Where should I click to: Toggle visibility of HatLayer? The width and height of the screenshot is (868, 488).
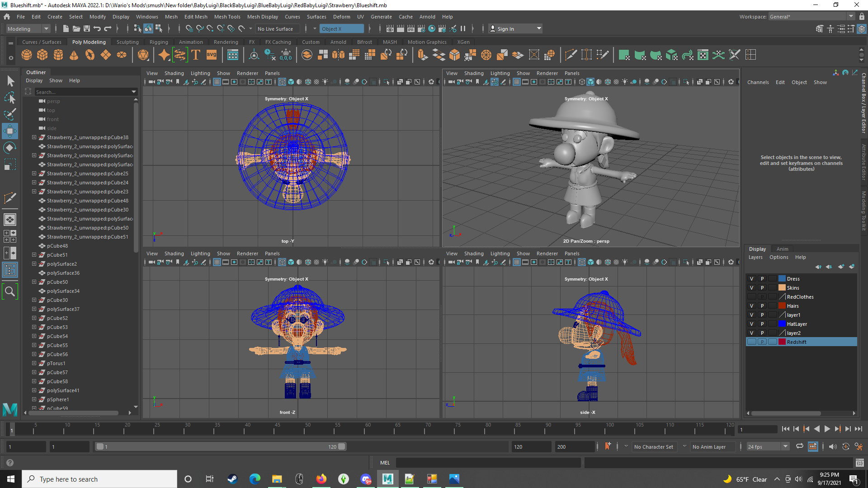[x=752, y=324]
